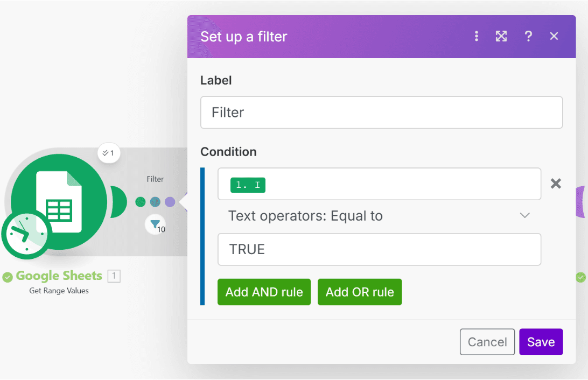Viewport: 588px width, 380px height.
Task: Click the Add OR rule button
Action: pos(360,292)
